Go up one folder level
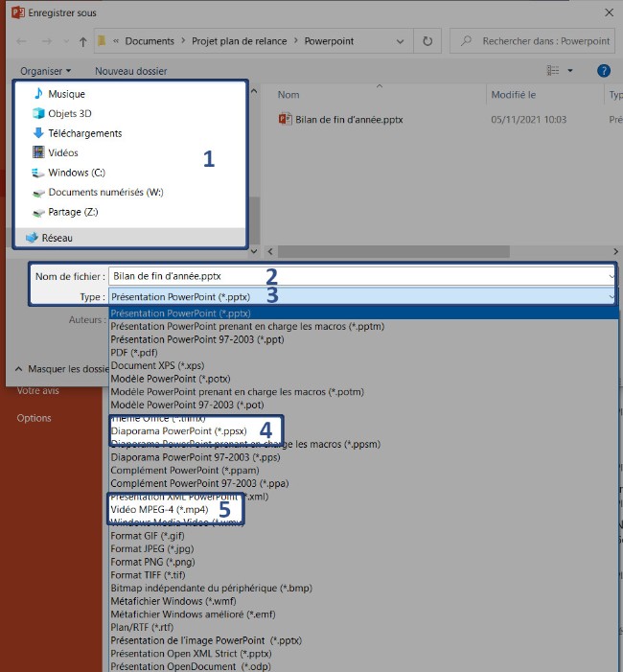The height and width of the screenshot is (672, 623). pos(82,41)
